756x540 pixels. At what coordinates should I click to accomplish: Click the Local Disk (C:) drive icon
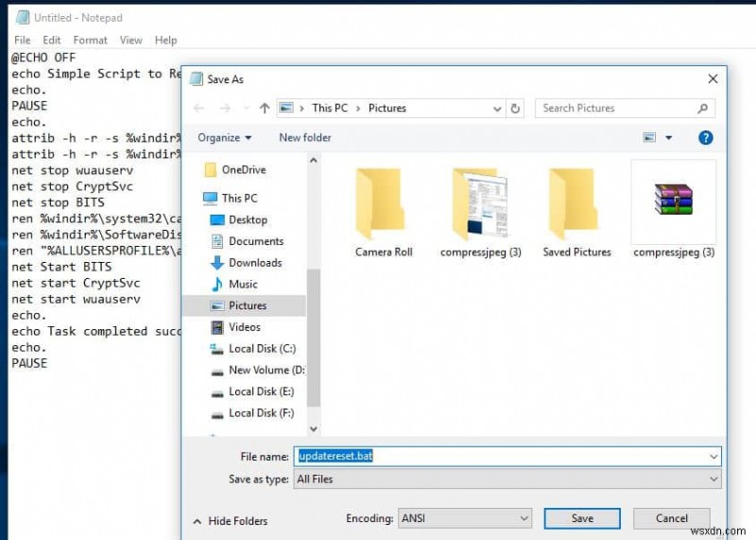pos(217,349)
